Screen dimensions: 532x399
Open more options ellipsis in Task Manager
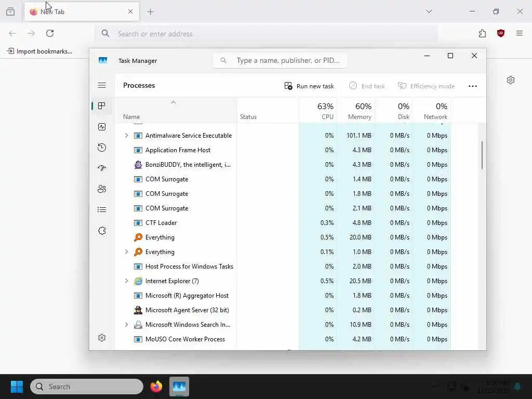[x=473, y=86]
